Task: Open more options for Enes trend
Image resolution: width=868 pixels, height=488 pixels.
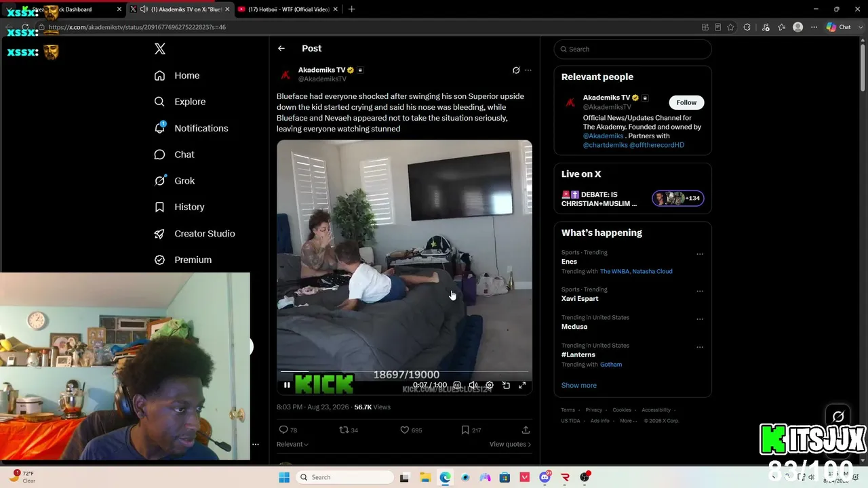Action: (700, 254)
